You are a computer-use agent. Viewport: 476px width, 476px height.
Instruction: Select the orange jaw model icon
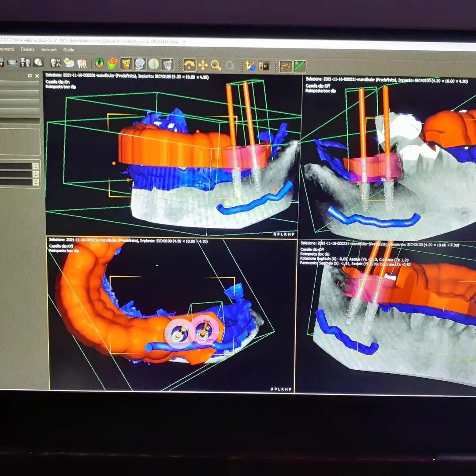coord(112,63)
